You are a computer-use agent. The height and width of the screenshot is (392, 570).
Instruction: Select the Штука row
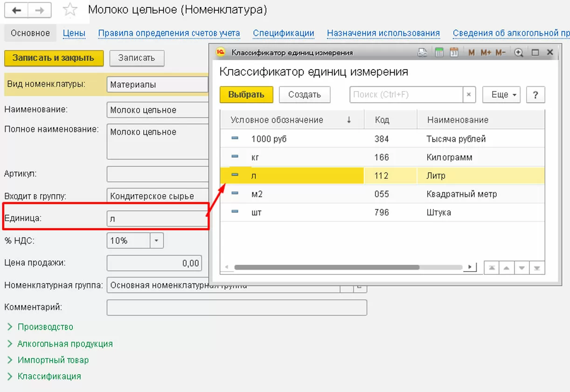382,212
